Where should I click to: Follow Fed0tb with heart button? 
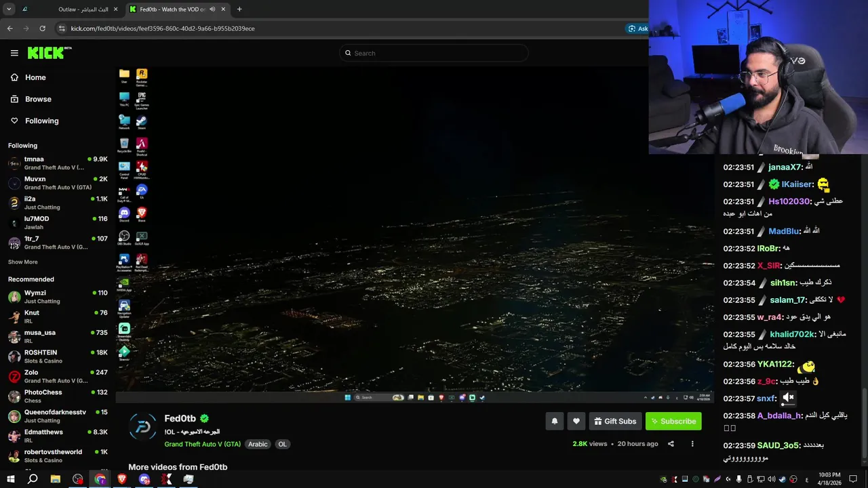tap(576, 421)
